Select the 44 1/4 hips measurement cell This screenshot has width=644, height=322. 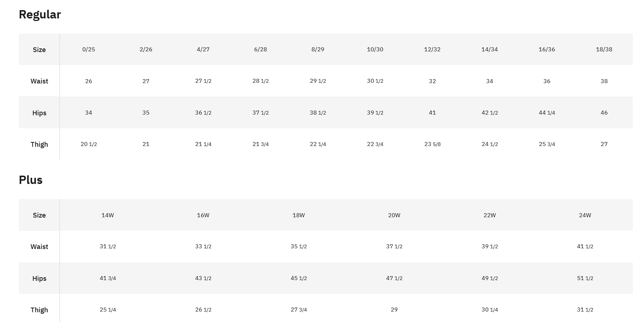pyautogui.click(x=547, y=113)
